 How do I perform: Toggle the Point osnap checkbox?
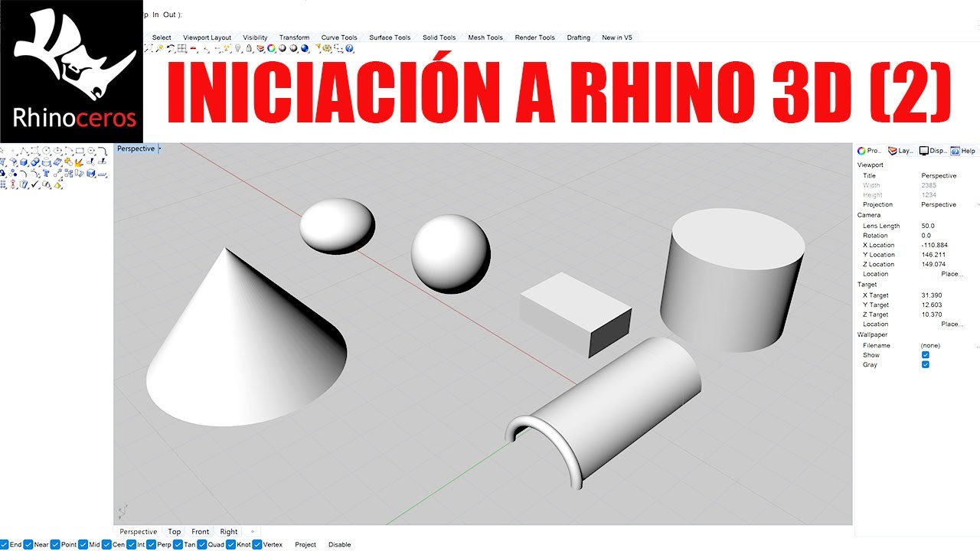pyautogui.click(x=55, y=545)
